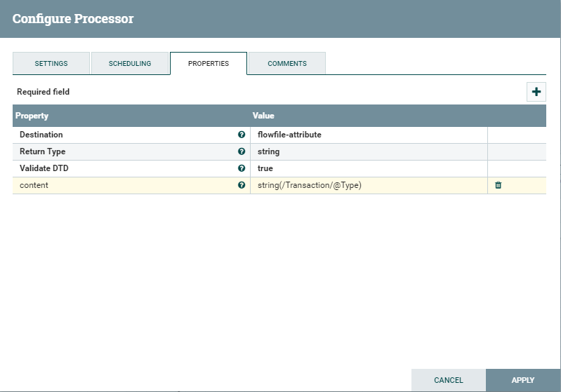Select the Properties tab
The width and height of the screenshot is (561, 392).
tap(209, 63)
